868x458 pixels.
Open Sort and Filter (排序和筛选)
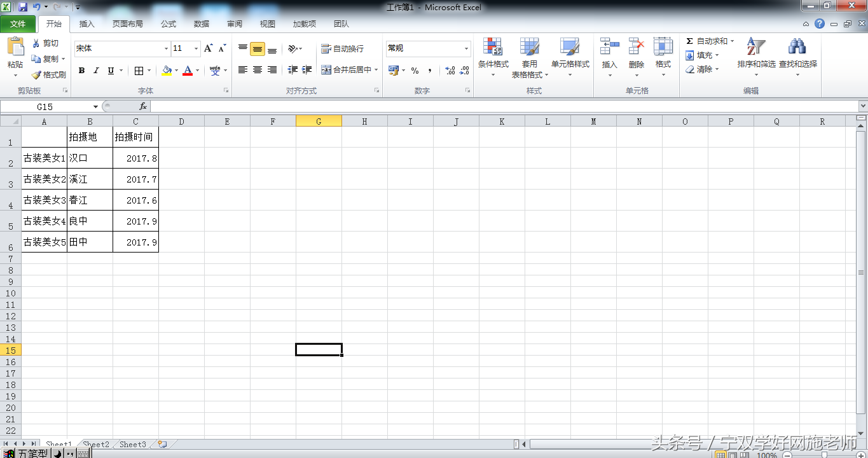tap(756, 57)
